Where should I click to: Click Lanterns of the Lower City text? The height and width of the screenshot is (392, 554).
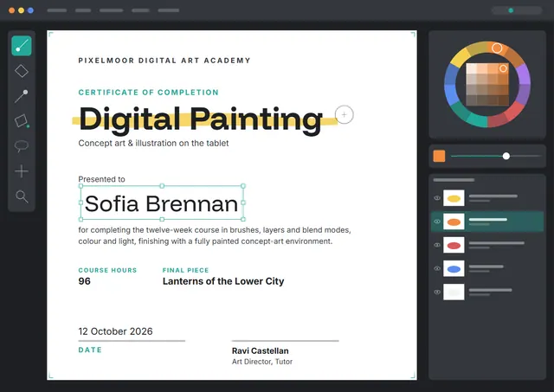pyautogui.click(x=223, y=281)
